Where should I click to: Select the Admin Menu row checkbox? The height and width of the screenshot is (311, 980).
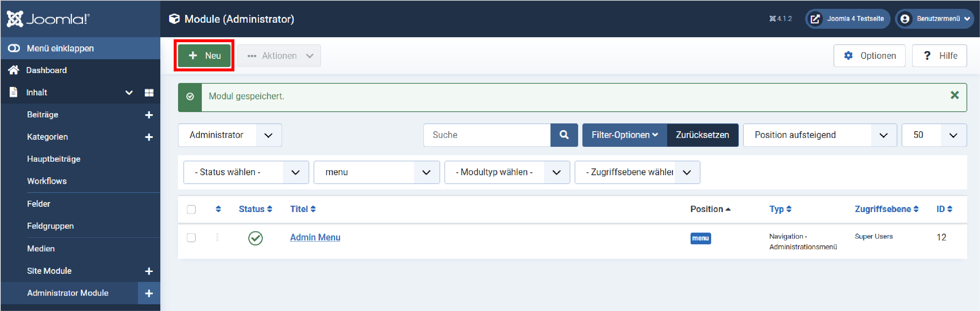[x=191, y=238]
